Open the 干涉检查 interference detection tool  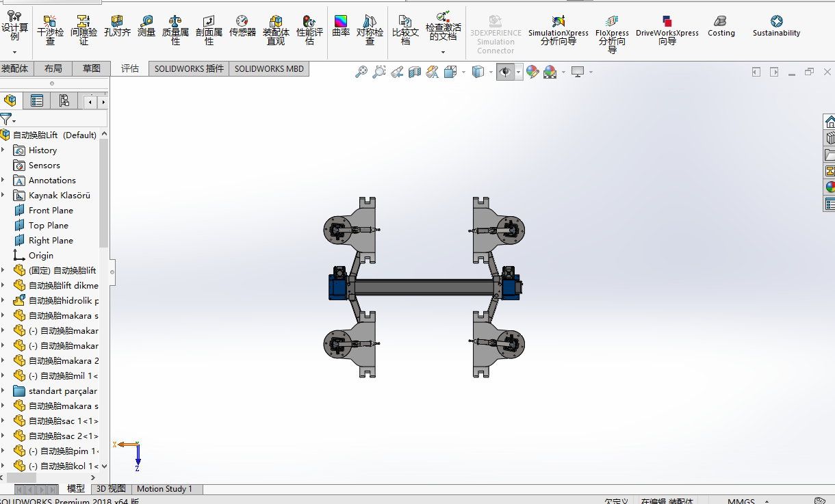pos(50,30)
